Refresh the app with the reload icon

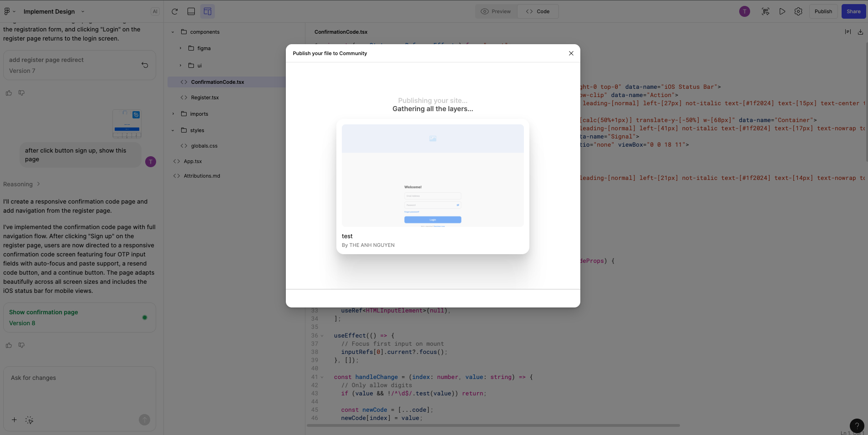coord(175,11)
